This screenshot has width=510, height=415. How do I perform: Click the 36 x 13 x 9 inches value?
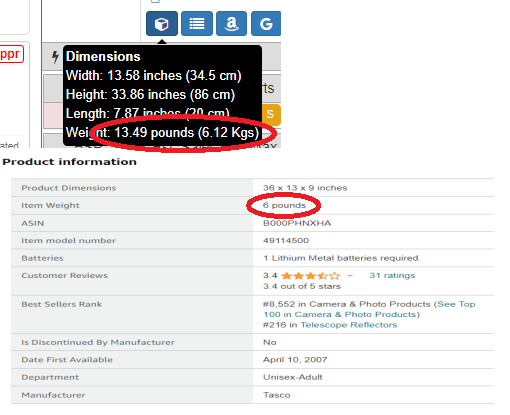[x=305, y=188]
